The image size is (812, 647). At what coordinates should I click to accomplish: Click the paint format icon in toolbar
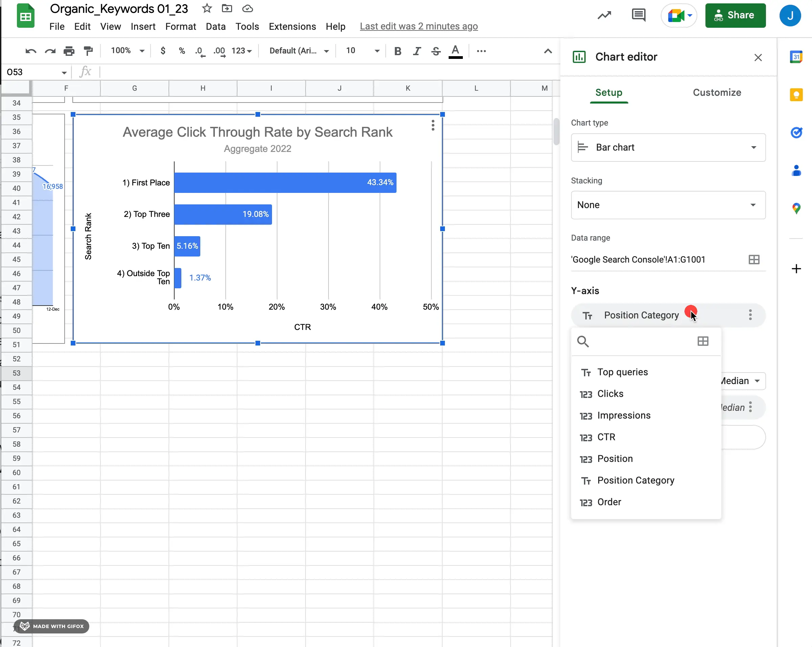[88, 50]
